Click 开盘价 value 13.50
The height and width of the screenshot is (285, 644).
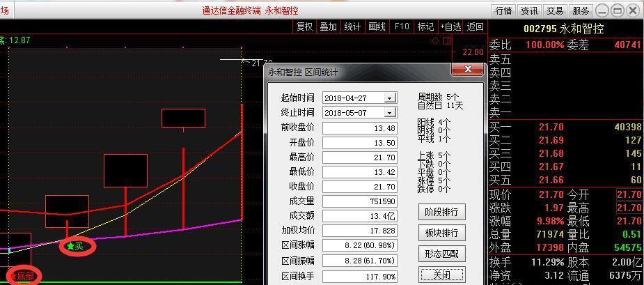coord(360,143)
